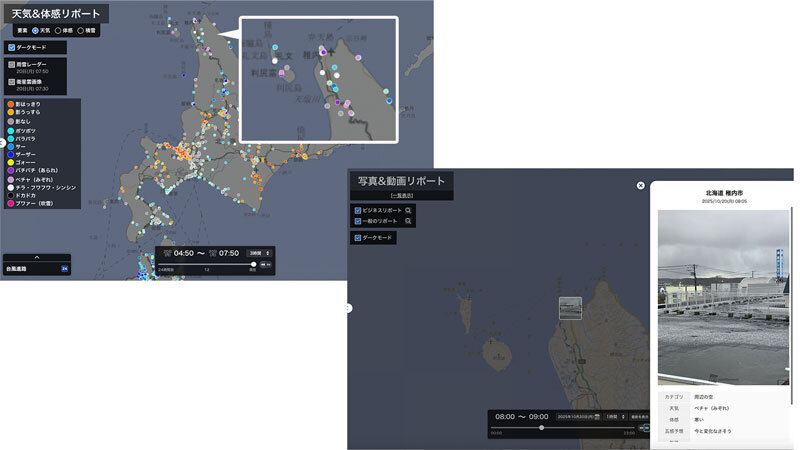The image size is (800, 450).
Task: Uncheck the ビジネスリポート checkbox
Action: click(357, 211)
